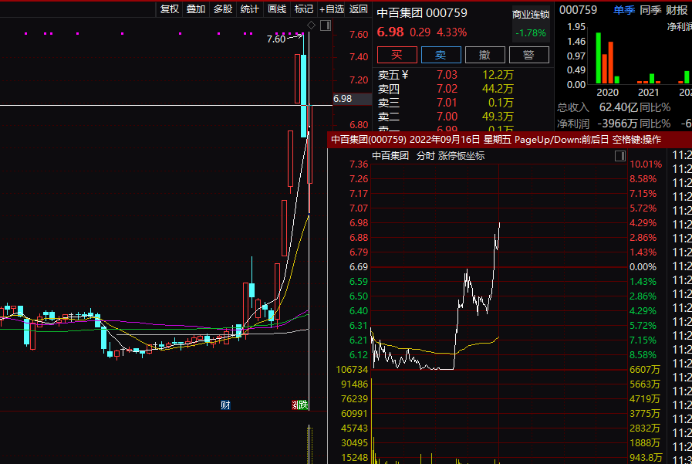Open the 复权 price adjustment option
Viewport: 693px width, 464px height.
[169, 9]
